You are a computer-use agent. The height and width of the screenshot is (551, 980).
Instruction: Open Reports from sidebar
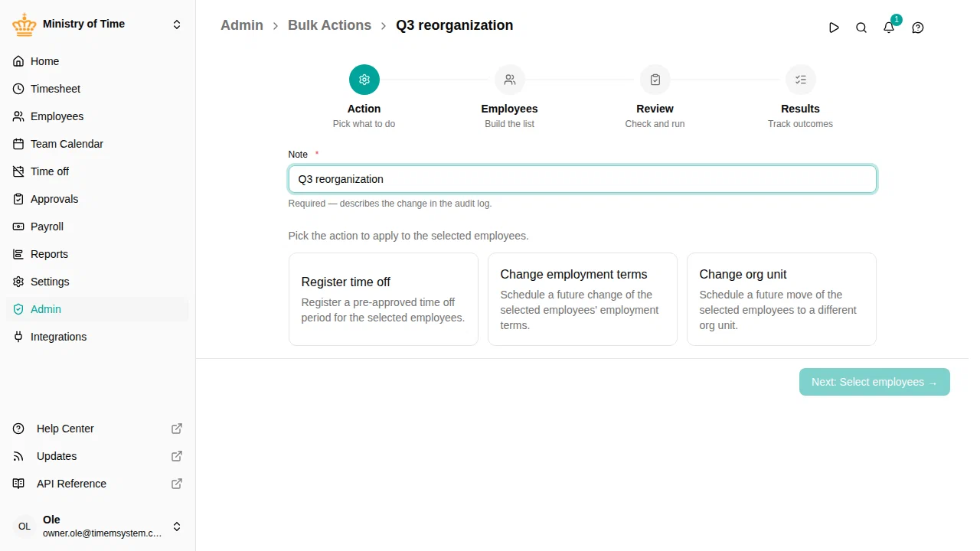pos(97,254)
